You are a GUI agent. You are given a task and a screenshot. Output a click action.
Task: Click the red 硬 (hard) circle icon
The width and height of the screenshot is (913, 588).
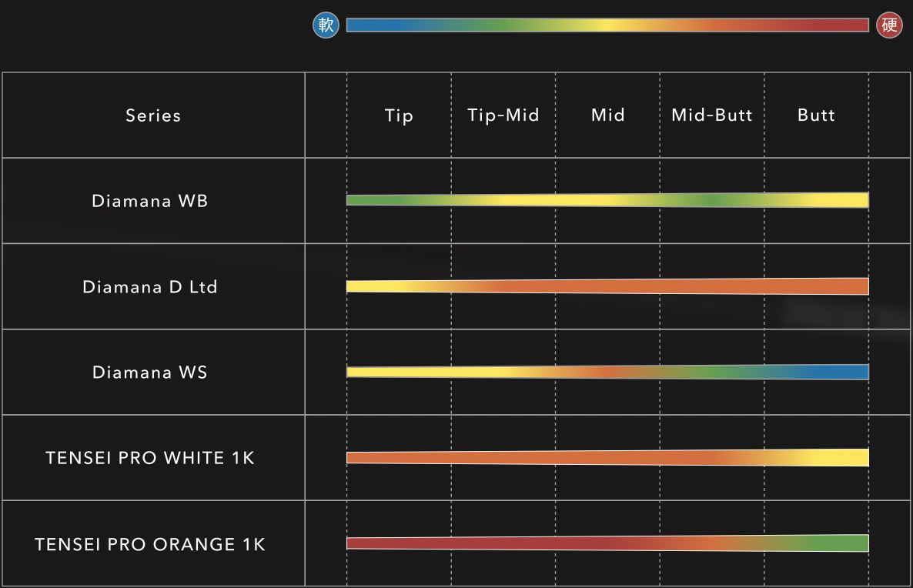(x=889, y=25)
